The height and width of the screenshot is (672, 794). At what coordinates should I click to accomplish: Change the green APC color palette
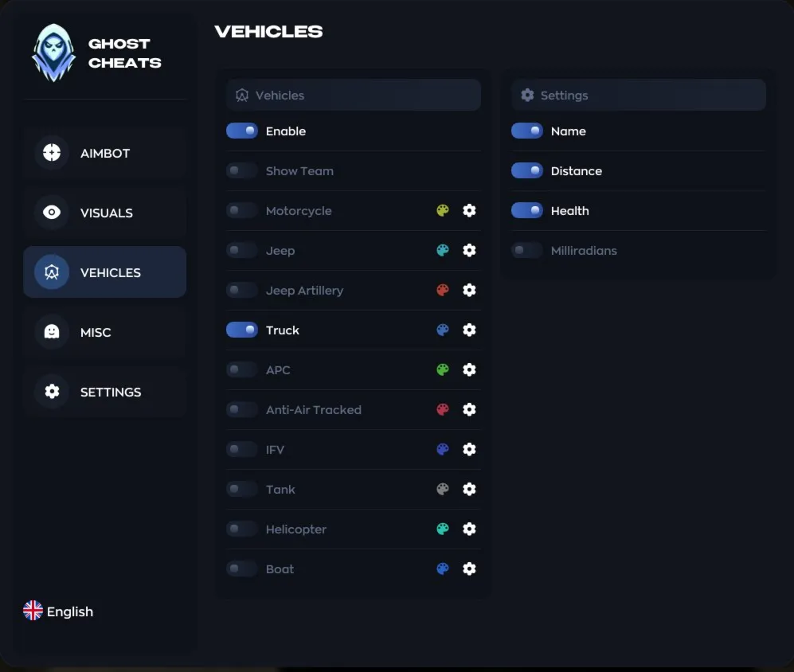tap(443, 369)
